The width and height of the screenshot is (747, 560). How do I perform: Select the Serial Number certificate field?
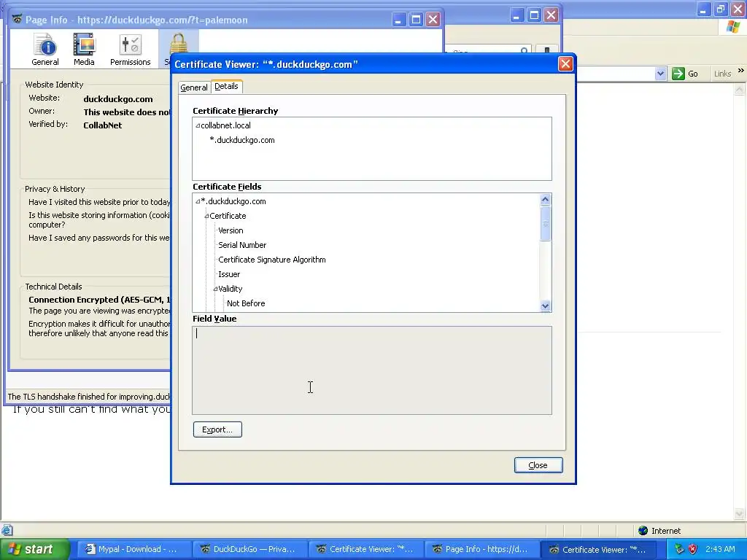[x=242, y=245]
